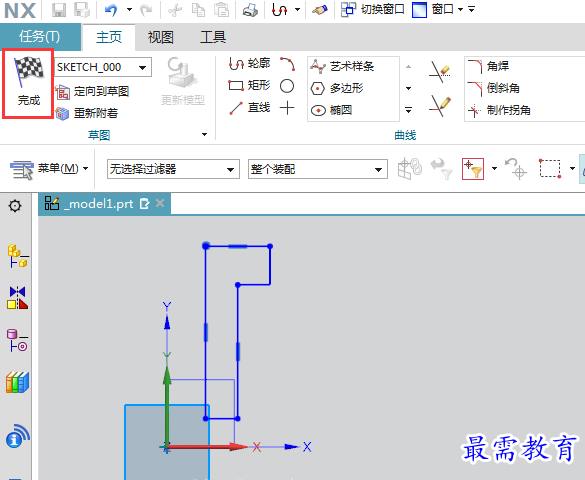This screenshot has height=480, width=585.
Task: Select Studio Spline (艺术样条) tool
Action: point(342,66)
